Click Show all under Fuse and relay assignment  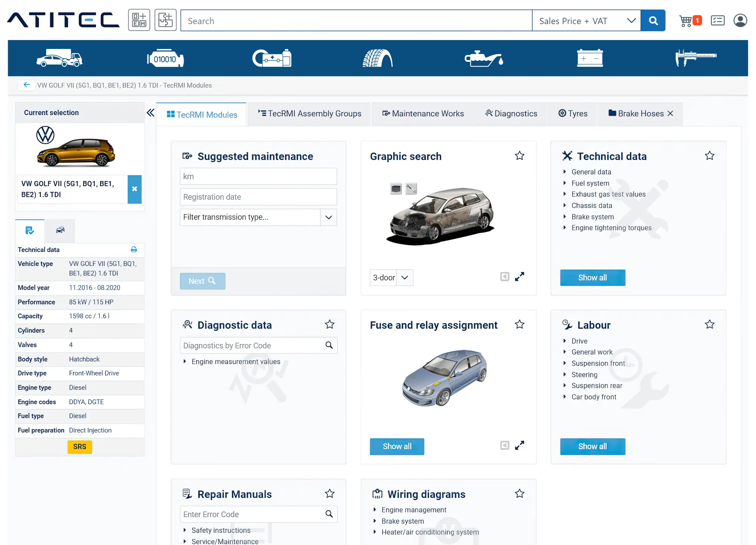(x=397, y=446)
